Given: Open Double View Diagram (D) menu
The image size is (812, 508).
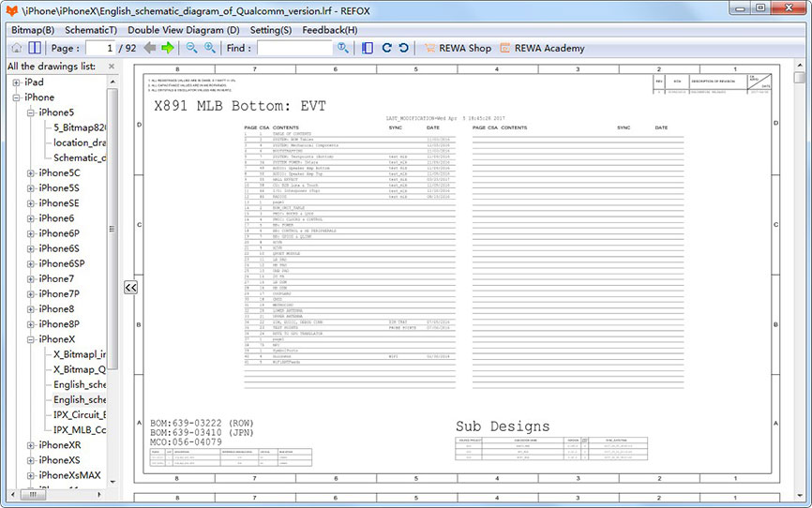Looking at the screenshot, I should [184, 30].
